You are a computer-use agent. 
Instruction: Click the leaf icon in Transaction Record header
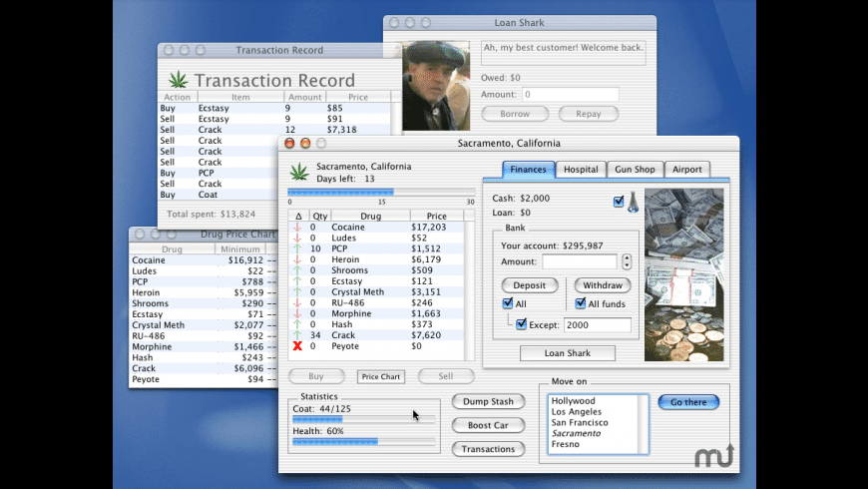[x=179, y=80]
